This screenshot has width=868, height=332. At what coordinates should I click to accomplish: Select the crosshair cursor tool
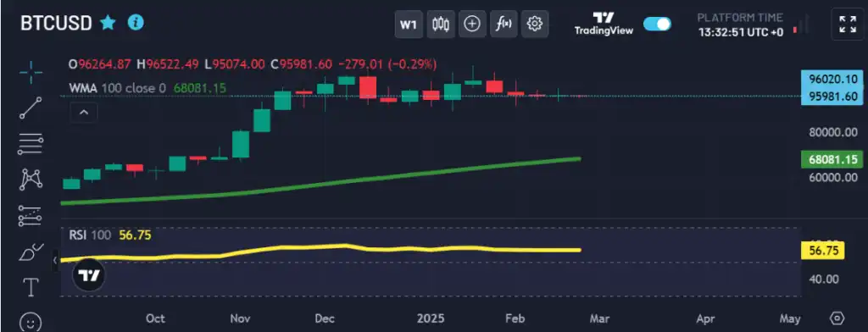pos(31,72)
